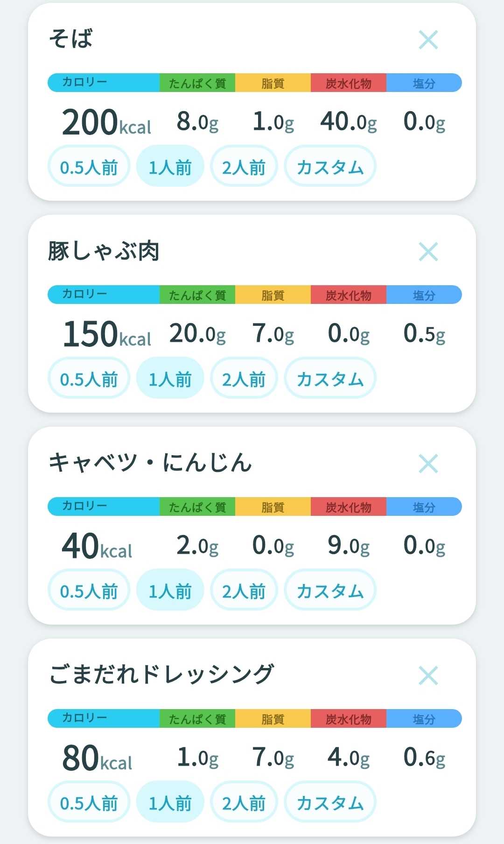Open カスタム portion for キャベツ・にんじん
Viewport: 504px width, 844px height.
click(x=330, y=590)
